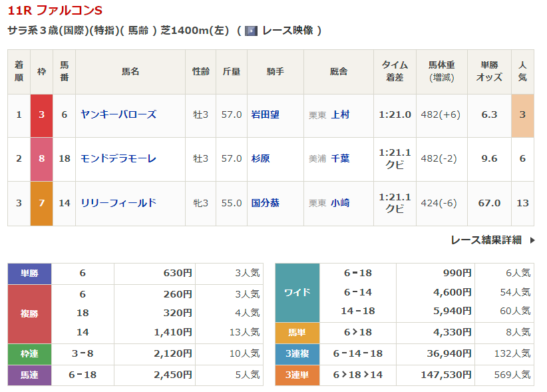Click the 騎手 column header
The width and height of the screenshot is (547, 392).
click(x=275, y=71)
